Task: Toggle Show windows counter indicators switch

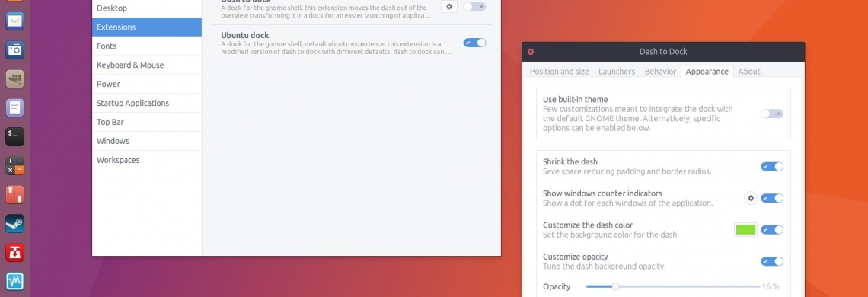Action: point(771,198)
